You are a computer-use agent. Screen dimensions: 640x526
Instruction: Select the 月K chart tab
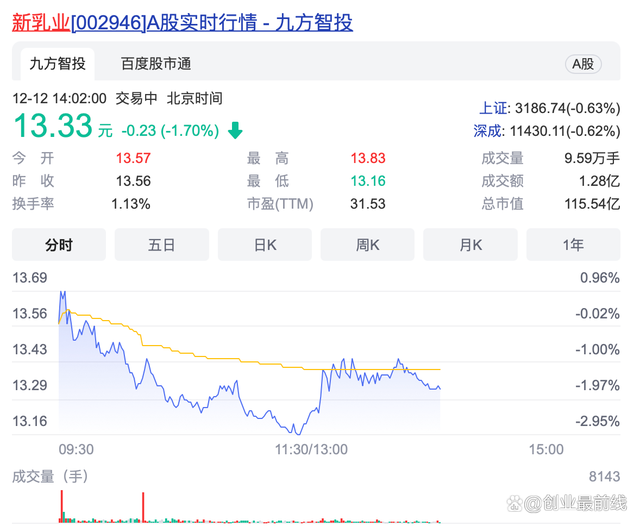pos(471,245)
